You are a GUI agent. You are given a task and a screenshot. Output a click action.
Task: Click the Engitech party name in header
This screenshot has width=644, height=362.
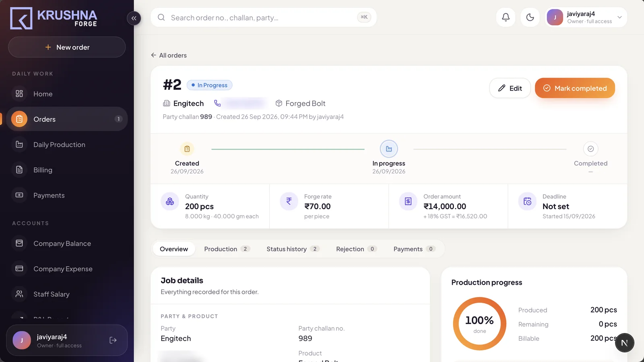coord(188,103)
